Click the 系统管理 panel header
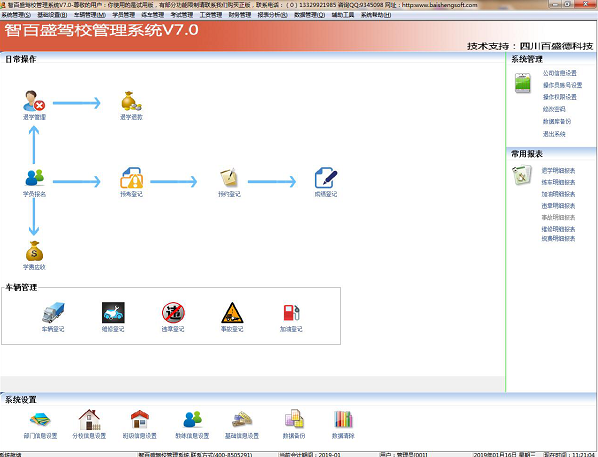The image size is (598, 457). 527,59
